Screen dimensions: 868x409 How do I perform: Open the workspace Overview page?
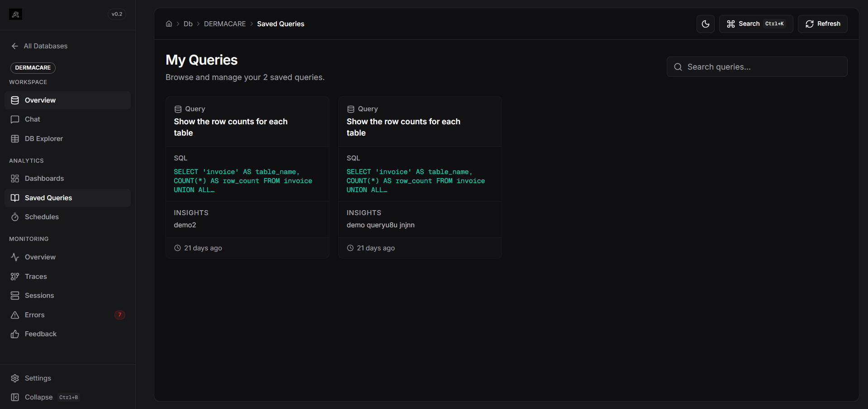coord(68,100)
